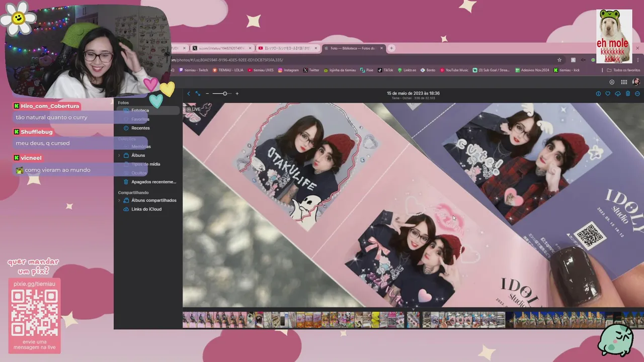644x362 pixels.
Task: Bookmark this page with the star icon
Action: tap(559, 60)
